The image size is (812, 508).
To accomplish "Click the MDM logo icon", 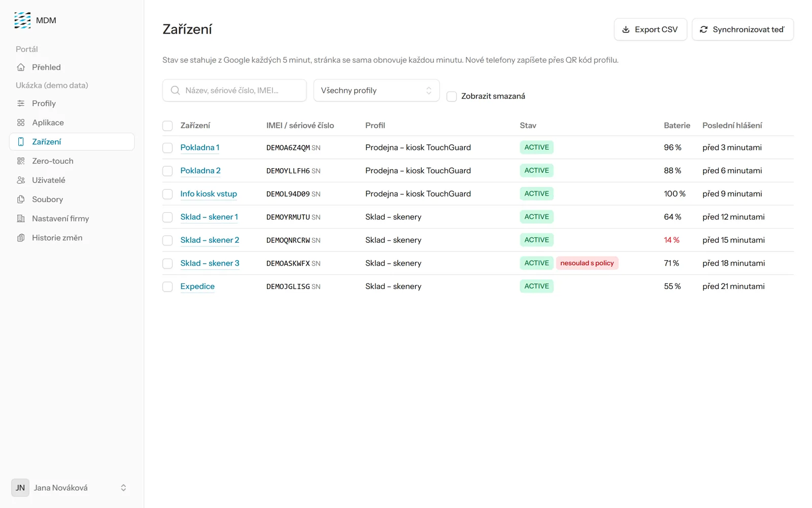I will [22, 20].
